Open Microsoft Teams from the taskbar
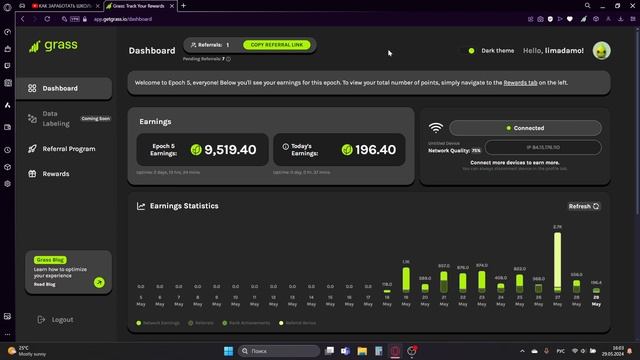 345,351
